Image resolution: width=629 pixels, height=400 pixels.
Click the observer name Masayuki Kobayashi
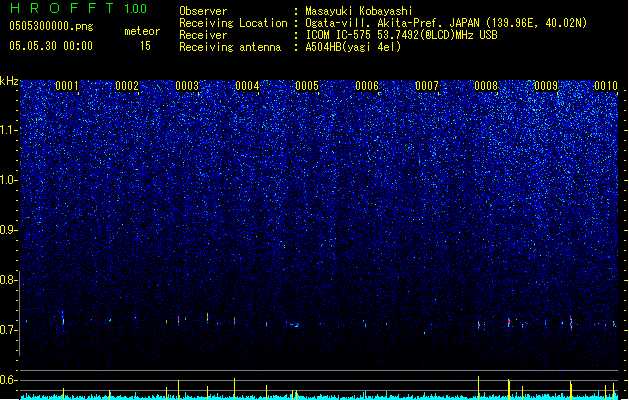pos(359,11)
